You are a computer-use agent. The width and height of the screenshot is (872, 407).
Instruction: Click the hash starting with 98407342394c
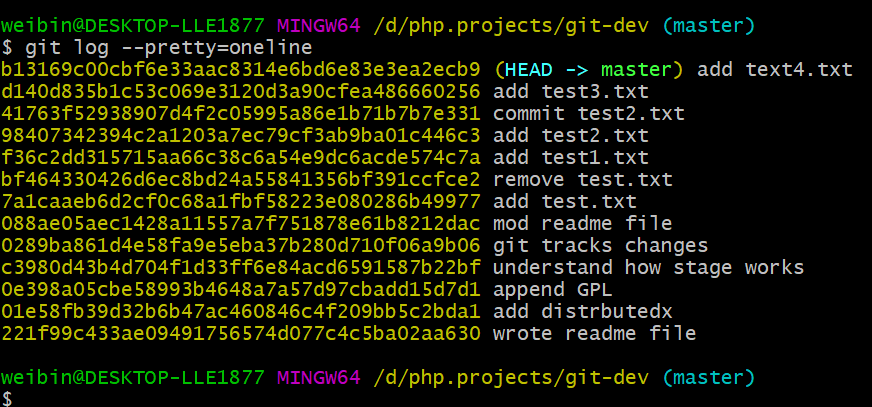(x=240, y=135)
